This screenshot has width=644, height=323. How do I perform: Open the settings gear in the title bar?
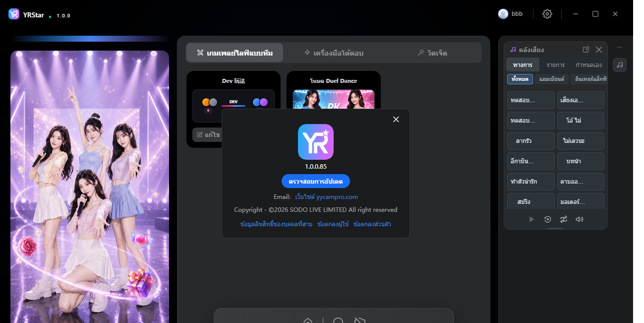(547, 14)
